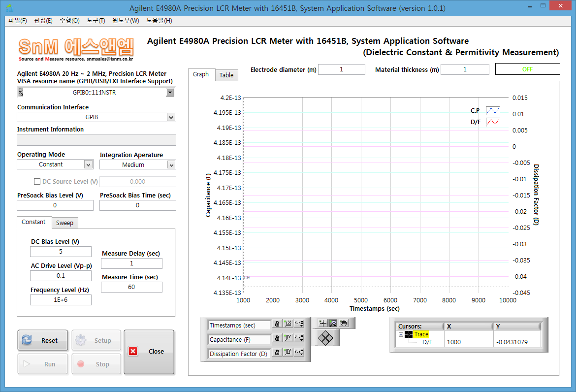Toggle autoscale lock for Timestamps axis

pyautogui.click(x=277, y=324)
